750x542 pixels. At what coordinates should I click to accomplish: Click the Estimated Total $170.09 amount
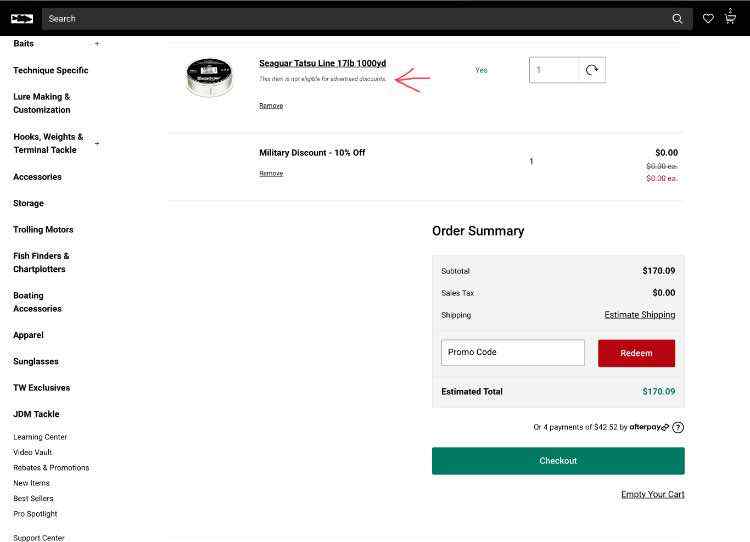coord(659,391)
